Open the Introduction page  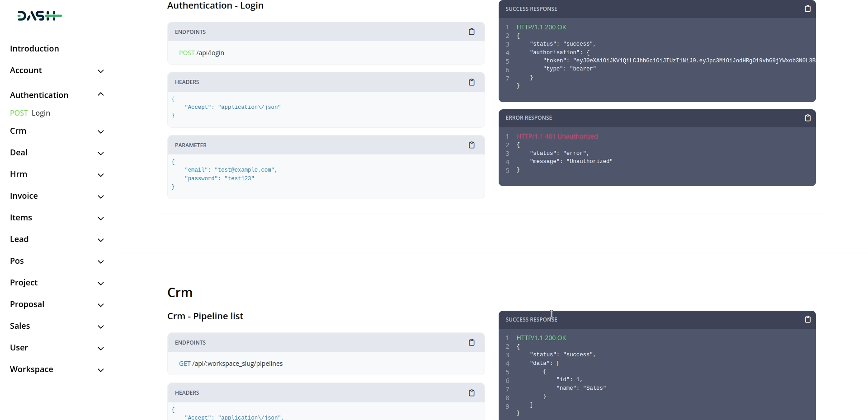pyautogui.click(x=34, y=48)
